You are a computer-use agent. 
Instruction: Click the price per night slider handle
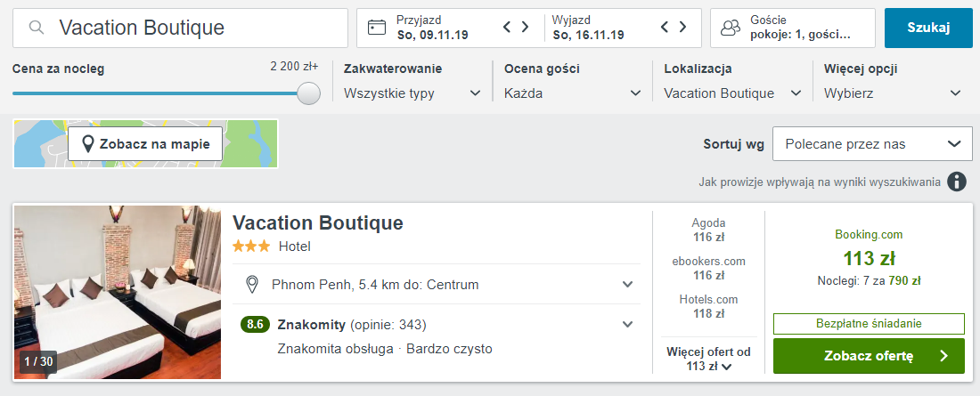[308, 93]
